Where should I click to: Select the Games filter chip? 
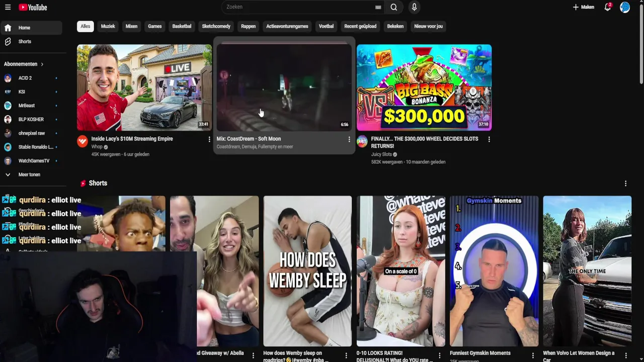[x=154, y=26]
